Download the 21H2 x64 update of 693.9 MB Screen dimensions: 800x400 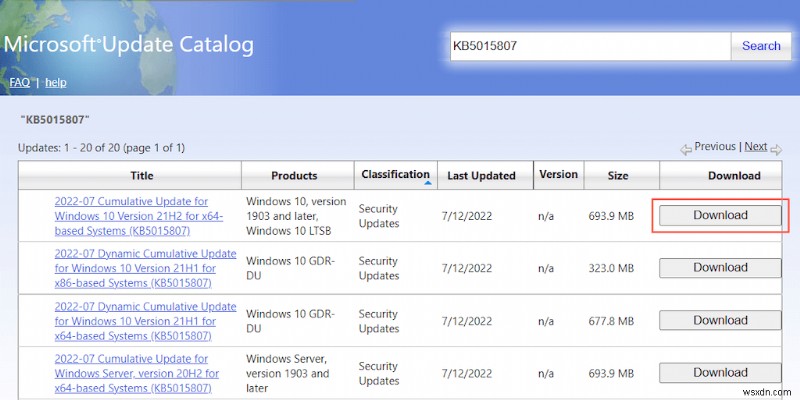point(720,215)
